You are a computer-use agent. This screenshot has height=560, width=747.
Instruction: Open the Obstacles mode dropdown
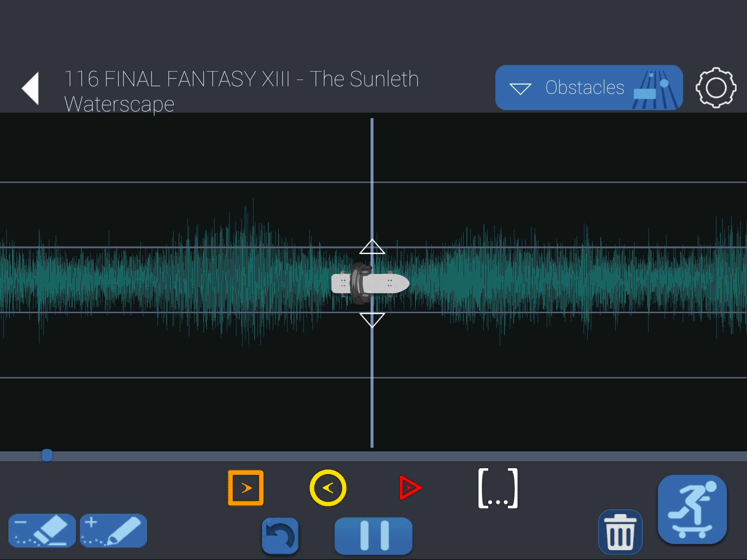point(589,87)
